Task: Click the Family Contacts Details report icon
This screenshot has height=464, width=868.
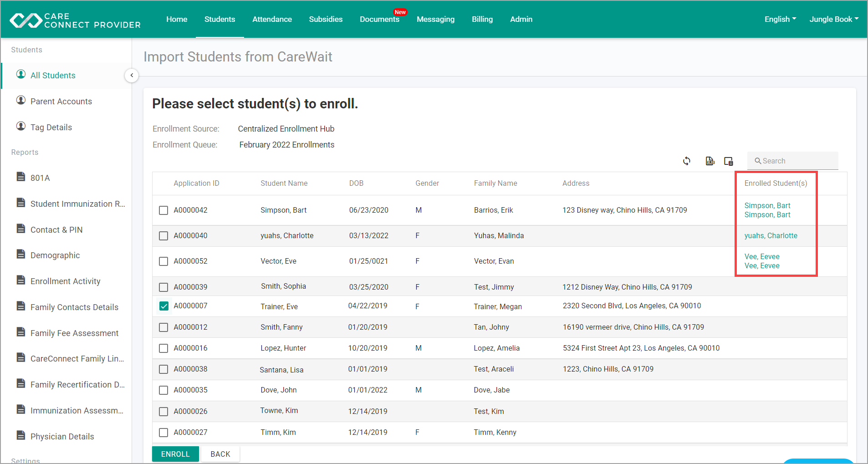Action: [21, 306]
